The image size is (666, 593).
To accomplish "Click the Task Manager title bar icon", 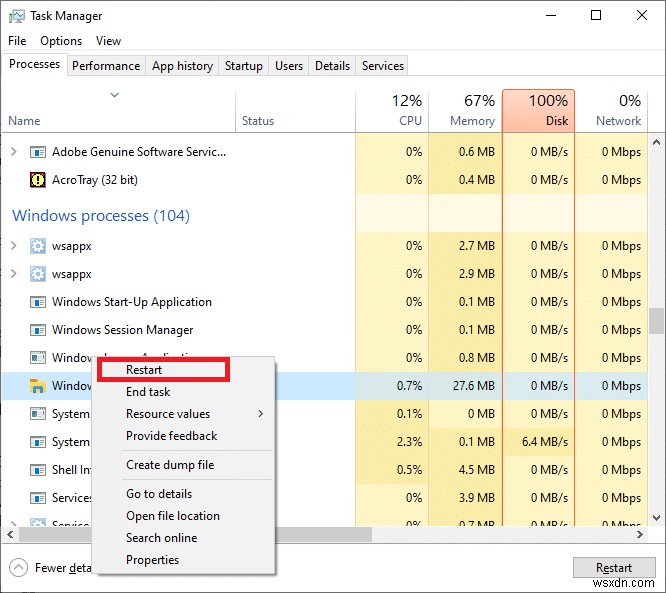I will click(x=17, y=16).
